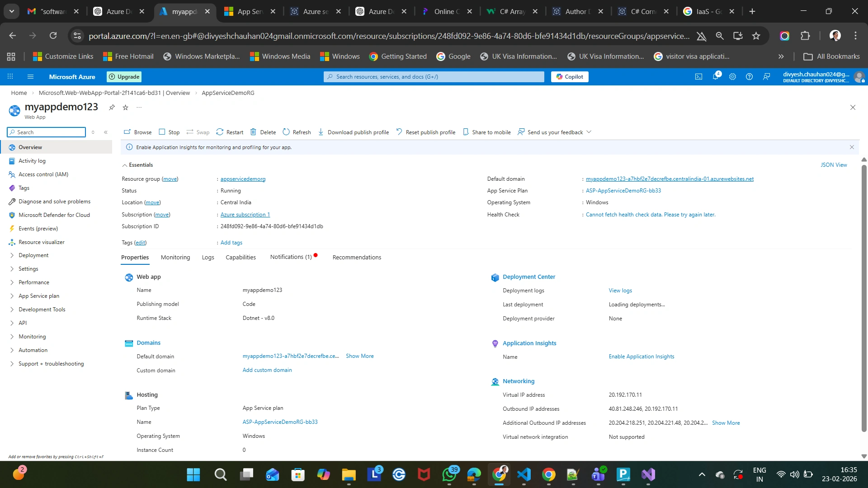The width and height of the screenshot is (868, 488).
Task: Open the appservicedemorg resource group link
Action: click(x=243, y=179)
